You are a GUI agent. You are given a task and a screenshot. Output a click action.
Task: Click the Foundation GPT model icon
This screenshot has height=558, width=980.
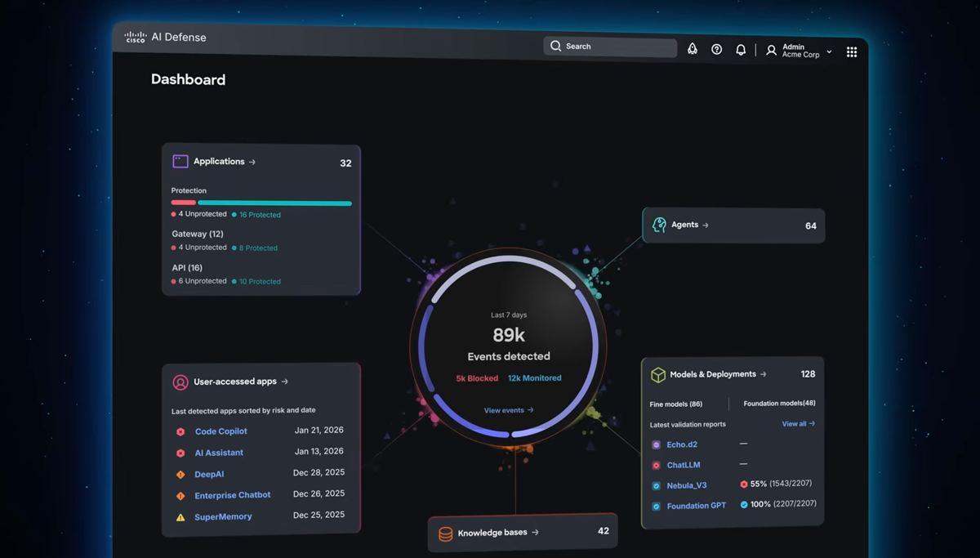(x=656, y=507)
